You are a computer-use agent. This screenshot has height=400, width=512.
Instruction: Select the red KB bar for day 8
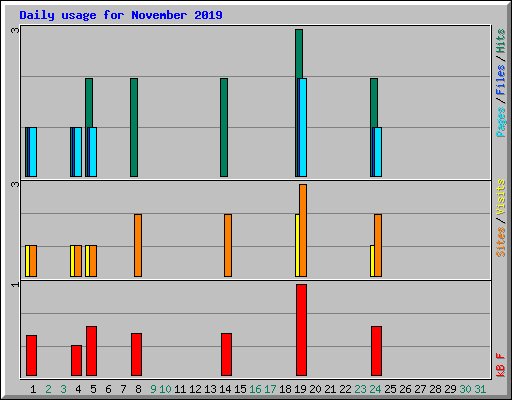point(136,354)
